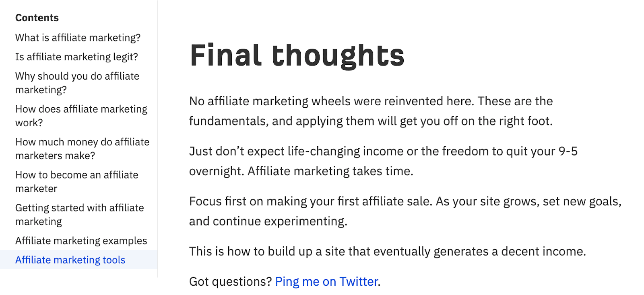Screen dimensions: 644x295
Task: Open the "What is affiliate marketing?" contents link
Action: pos(78,38)
